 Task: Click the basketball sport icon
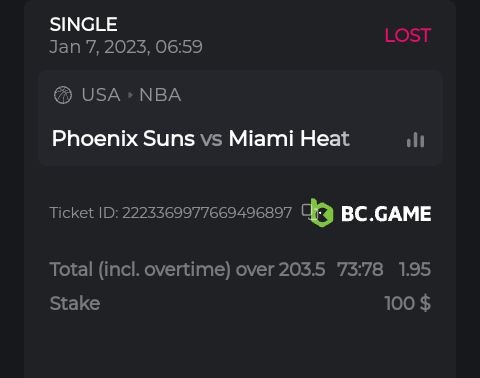pos(63,95)
